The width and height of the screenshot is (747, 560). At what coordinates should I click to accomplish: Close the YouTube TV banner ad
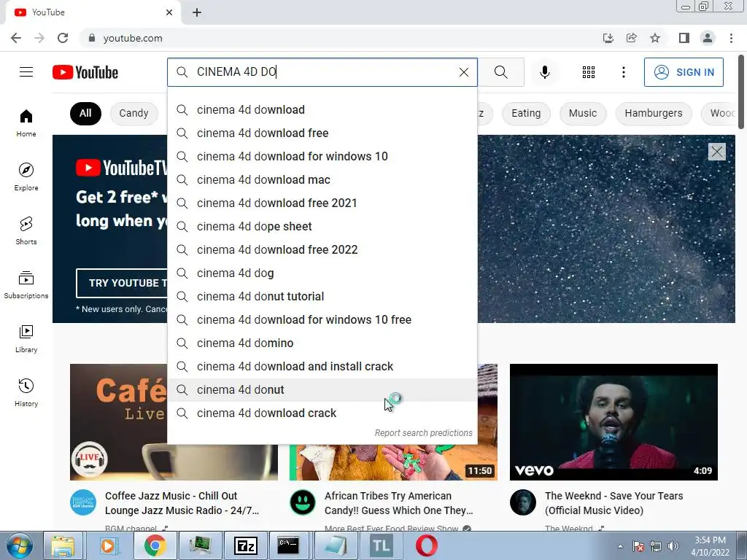pos(716,152)
